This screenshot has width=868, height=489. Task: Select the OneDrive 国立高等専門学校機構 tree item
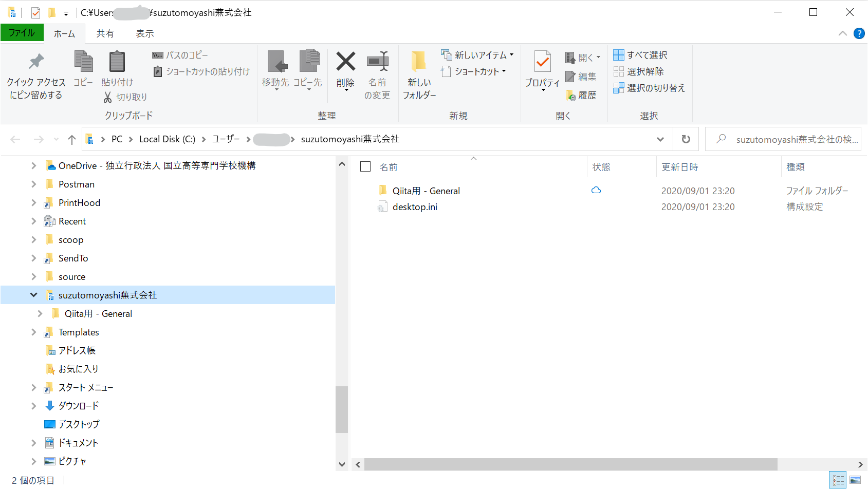pyautogui.click(x=157, y=165)
